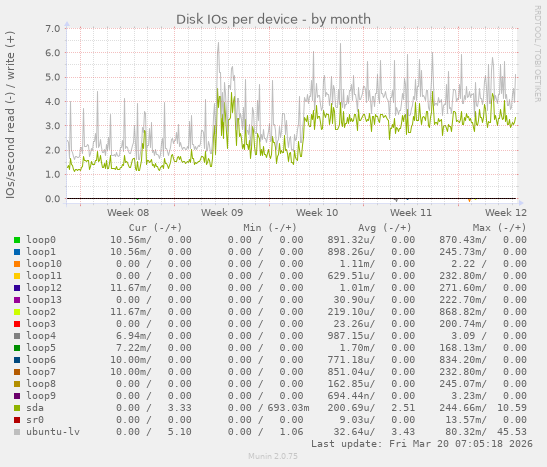
Task: Click the loop7 brown color swatch
Action: tap(17, 372)
